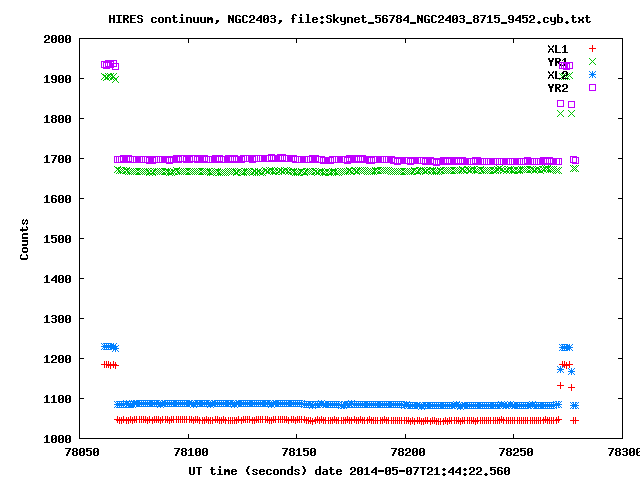Click the green cross marker beside YR1 legend
Image resolution: width=640 pixels, height=480 pixels.
(x=592, y=62)
